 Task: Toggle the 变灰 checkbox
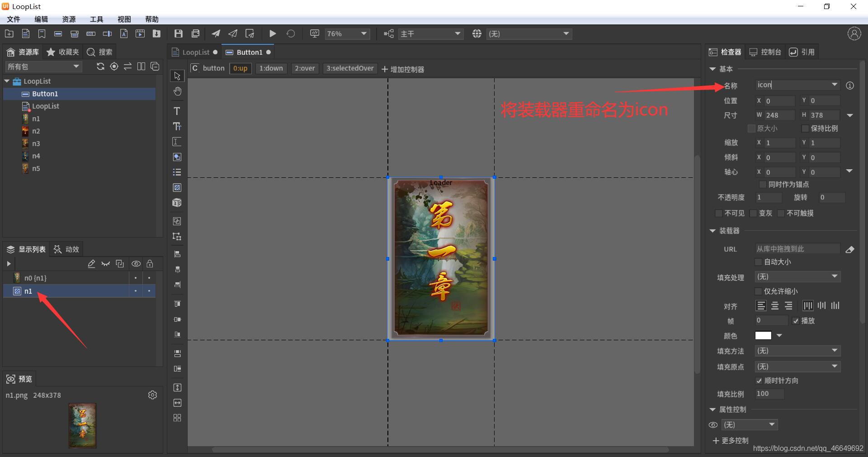pos(753,213)
